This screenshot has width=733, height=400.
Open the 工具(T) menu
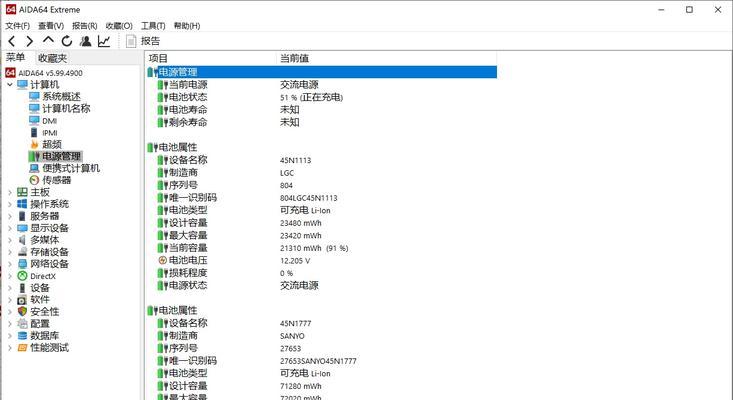(x=153, y=26)
